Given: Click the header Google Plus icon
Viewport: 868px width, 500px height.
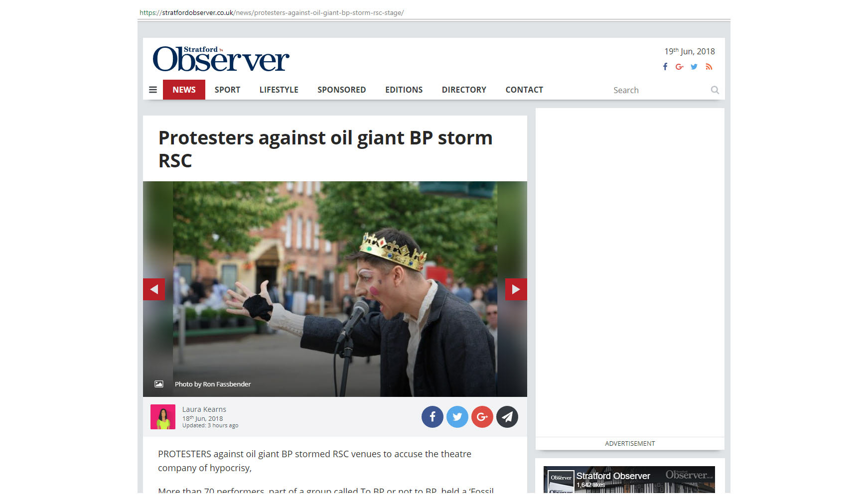Looking at the screenshot, I should pyautogui.click(x=680, y=67).
